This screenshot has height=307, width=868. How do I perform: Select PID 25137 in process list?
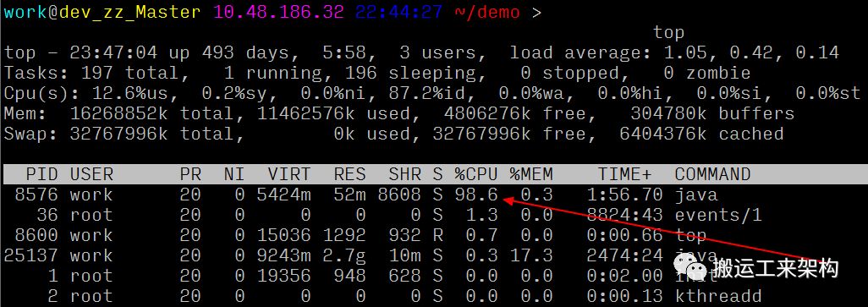[x=31, y=255]
